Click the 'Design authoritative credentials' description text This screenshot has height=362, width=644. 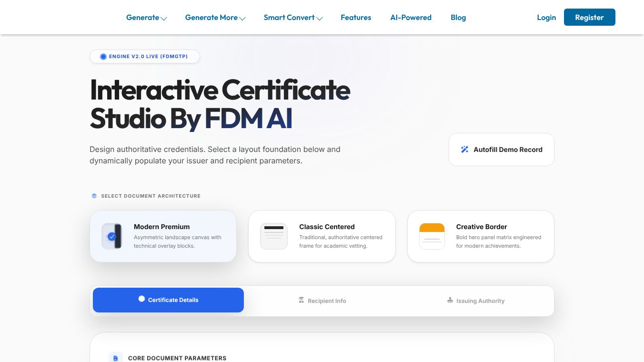coord(215,155)
